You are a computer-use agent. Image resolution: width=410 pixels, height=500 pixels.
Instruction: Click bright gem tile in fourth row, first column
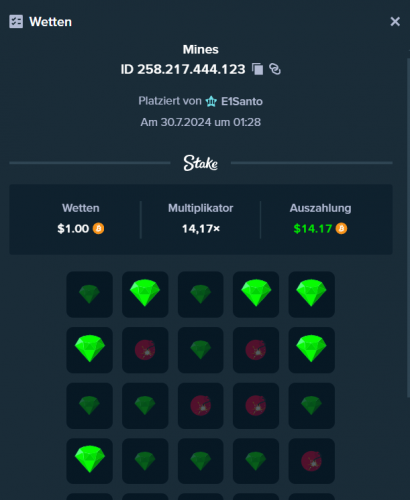click(89, 461)
